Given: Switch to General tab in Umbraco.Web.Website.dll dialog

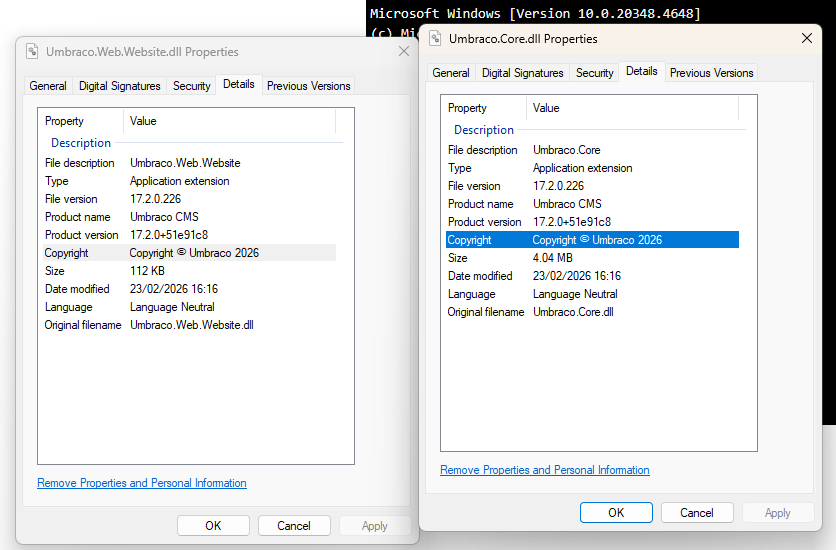Looking at the screenshot, I should (48, 86).
